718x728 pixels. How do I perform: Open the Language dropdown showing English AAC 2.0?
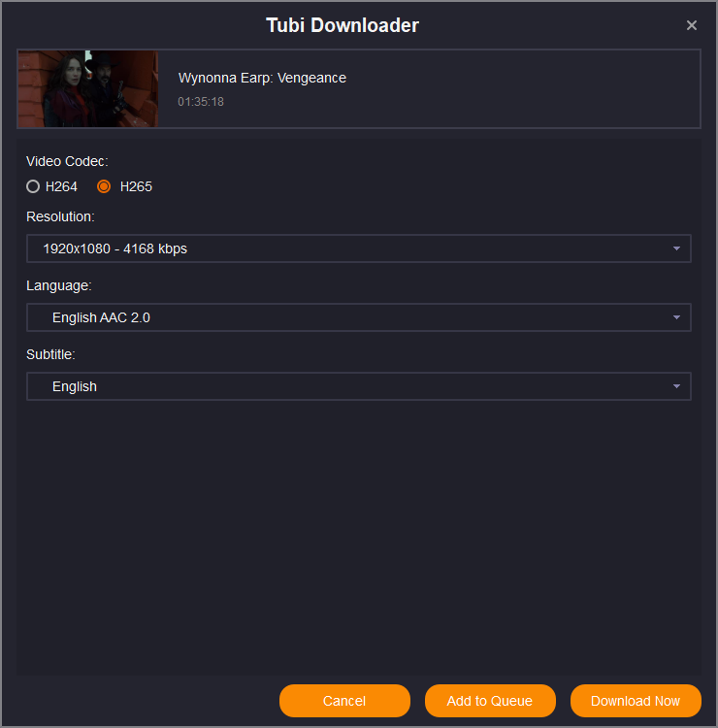click(359, 317)
